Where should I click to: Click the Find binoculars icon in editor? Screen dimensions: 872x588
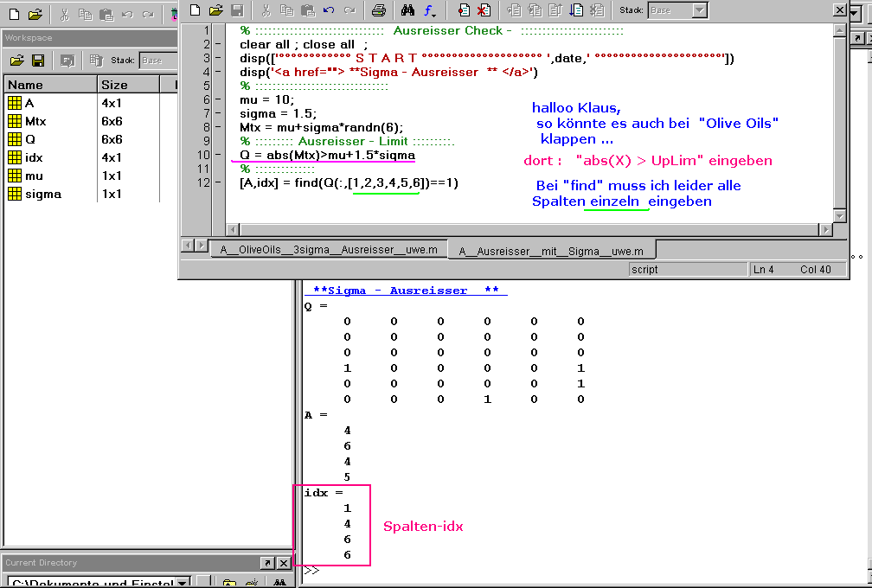click(408, 10)
